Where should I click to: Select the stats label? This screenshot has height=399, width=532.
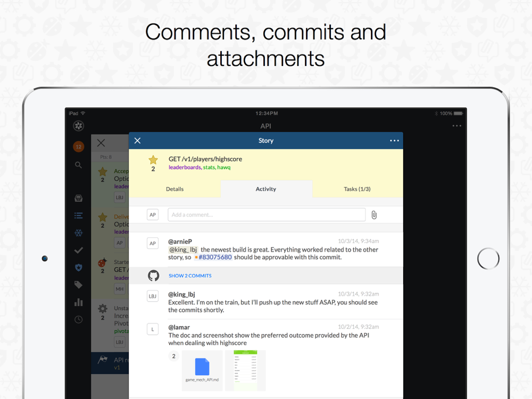(x=209, y=167)
